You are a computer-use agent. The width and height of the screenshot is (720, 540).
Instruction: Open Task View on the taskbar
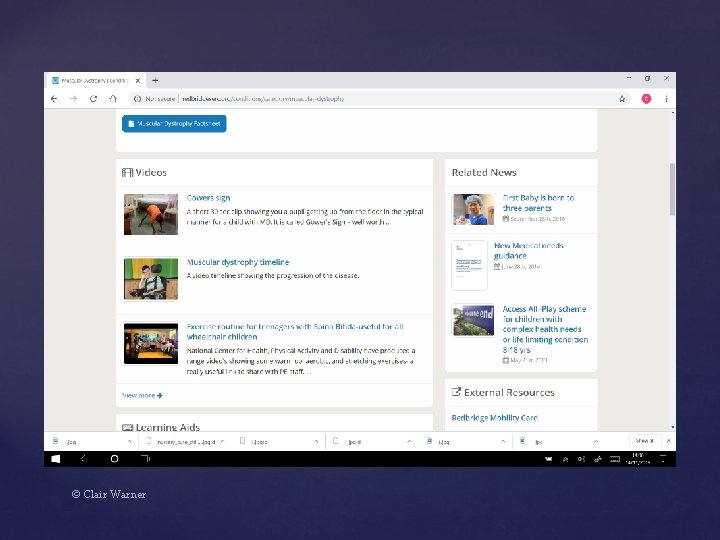(146, 458)
